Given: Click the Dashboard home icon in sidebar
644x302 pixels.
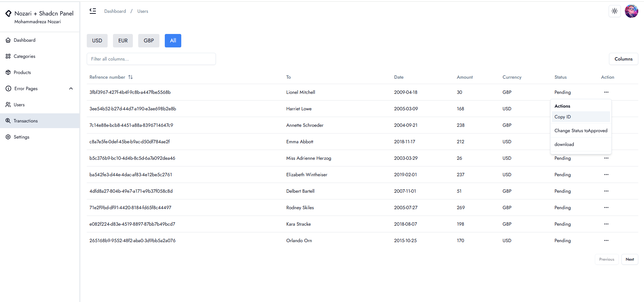Looking at the screenshot, I should click(x=8, y=40).
